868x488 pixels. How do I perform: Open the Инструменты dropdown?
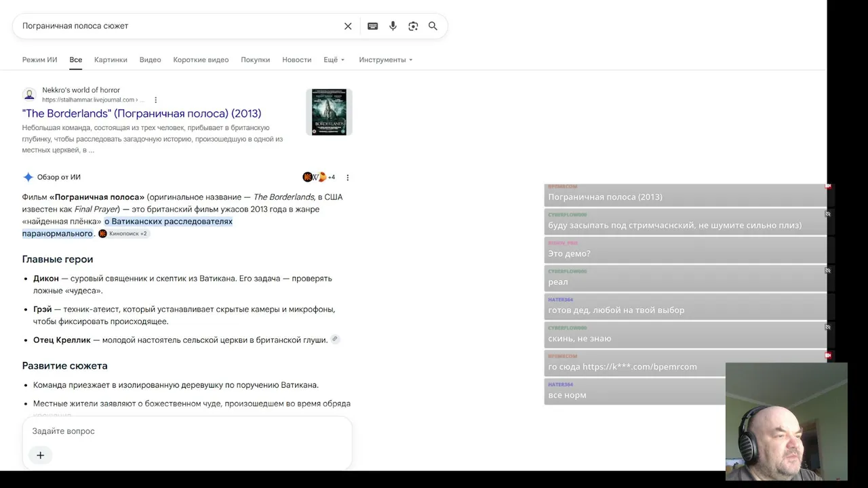(386, 60)
